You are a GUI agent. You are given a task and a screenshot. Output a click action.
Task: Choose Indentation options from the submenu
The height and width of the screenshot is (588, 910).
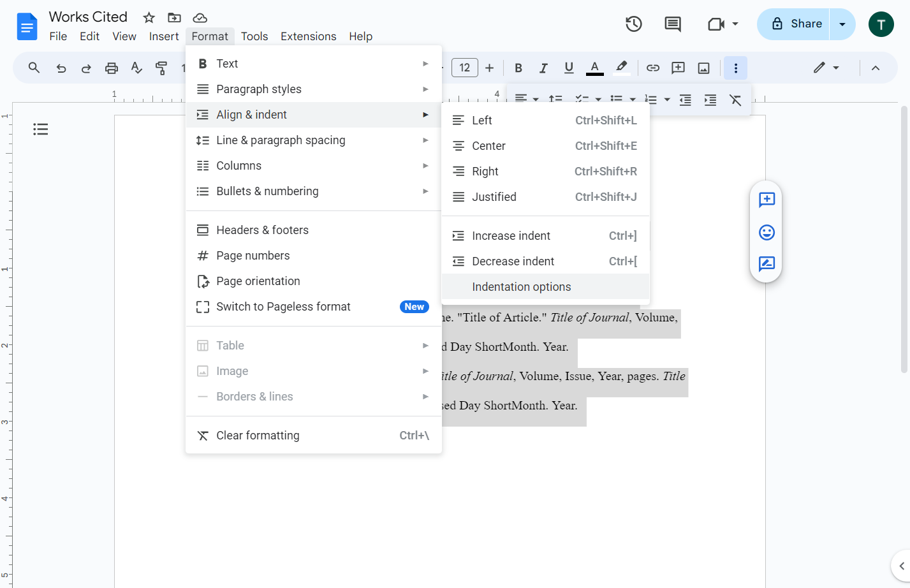point(545,287)
